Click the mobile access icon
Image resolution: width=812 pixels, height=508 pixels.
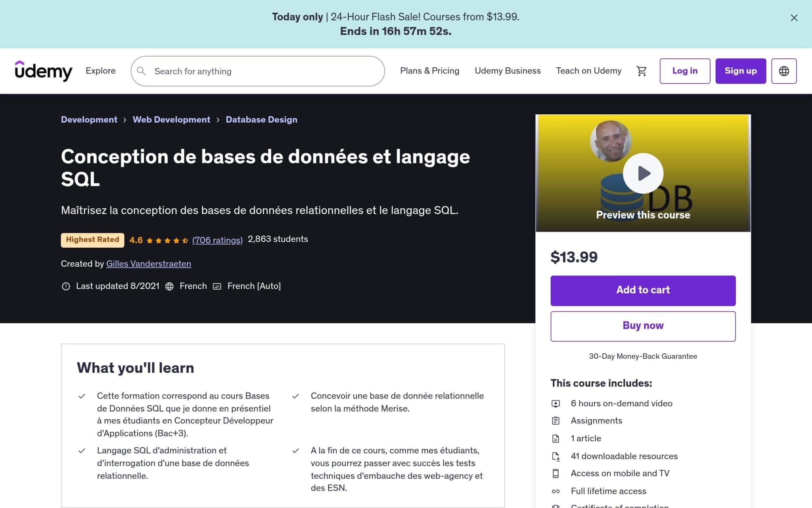point(556,473)
